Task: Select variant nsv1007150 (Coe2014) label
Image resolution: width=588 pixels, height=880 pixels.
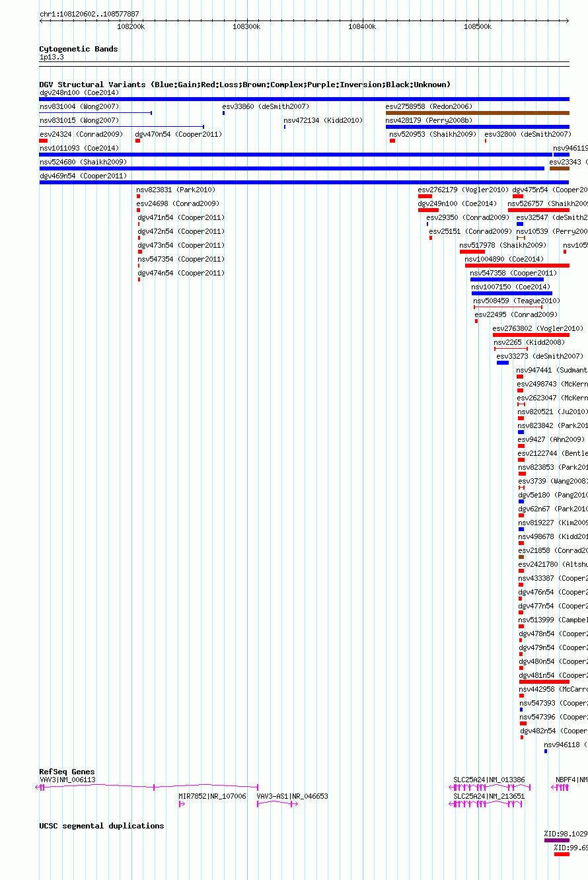Action: (x=511, y=287)
